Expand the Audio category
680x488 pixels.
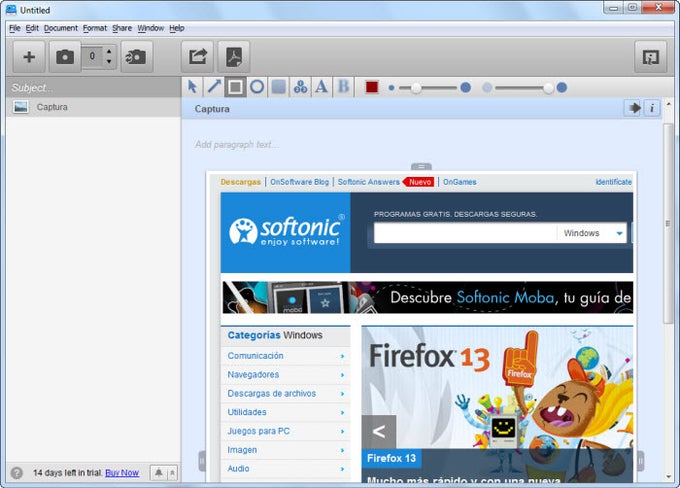click(285, 468)
